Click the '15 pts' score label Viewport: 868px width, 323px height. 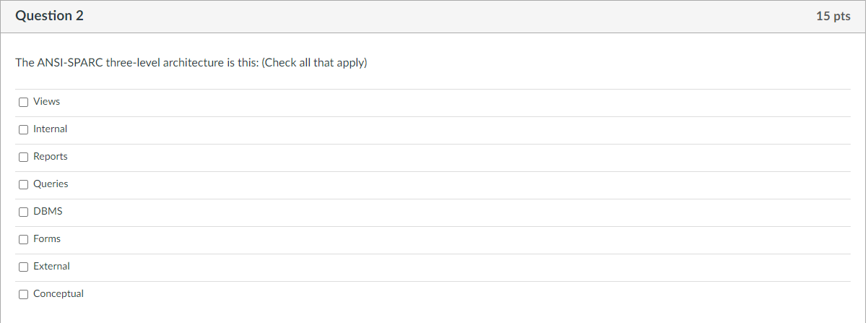coord(833,16)
